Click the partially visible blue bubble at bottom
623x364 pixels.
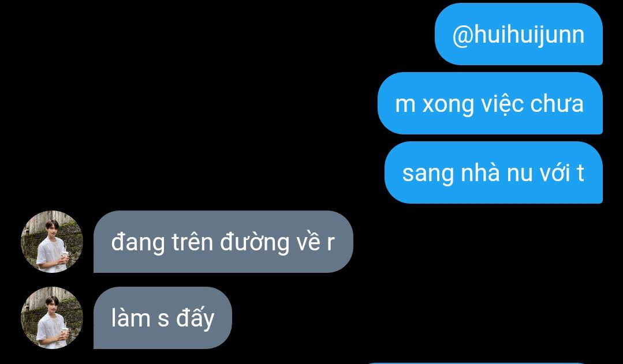point(477,363)
